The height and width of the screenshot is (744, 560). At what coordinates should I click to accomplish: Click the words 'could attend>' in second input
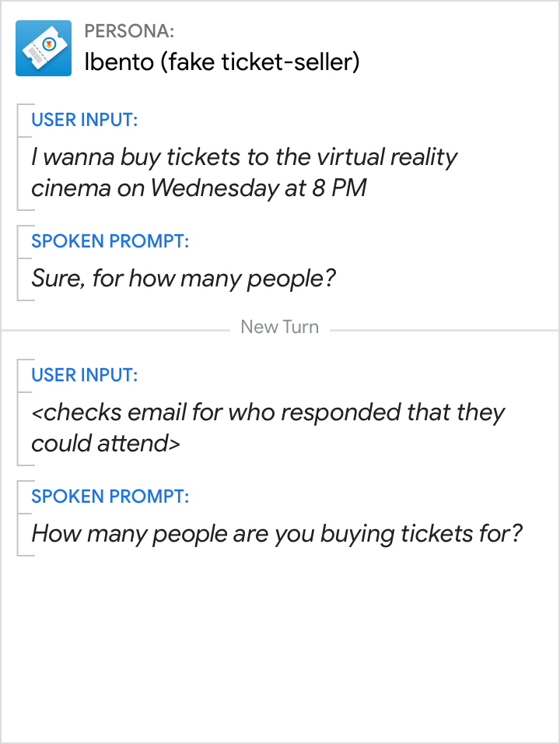coord(106,444)
